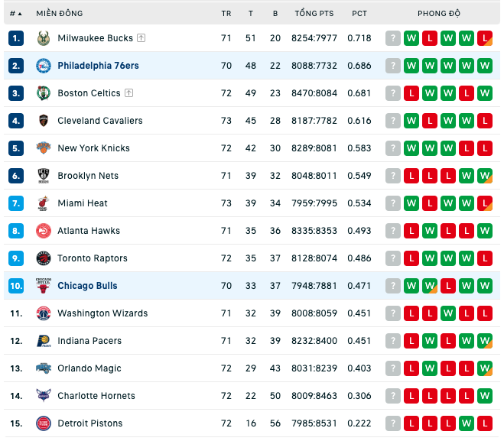
Task: Click the Atlanta Hawks logo icon
Action: point(44,231)
